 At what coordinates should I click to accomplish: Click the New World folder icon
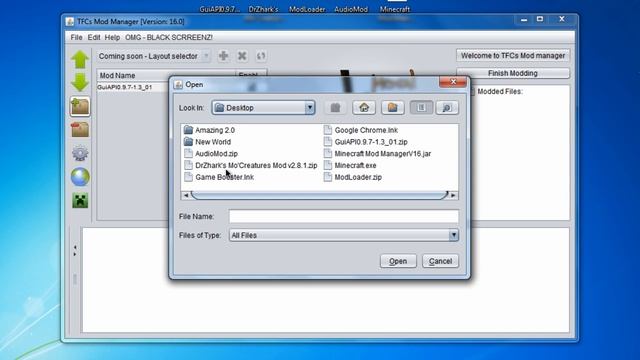[x=188, y=142]
